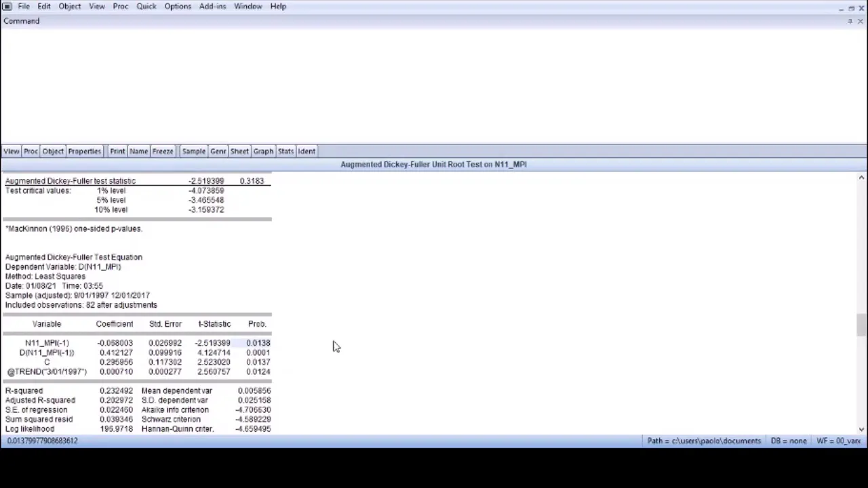Click scroll down arrow of output

click(861, 428)
